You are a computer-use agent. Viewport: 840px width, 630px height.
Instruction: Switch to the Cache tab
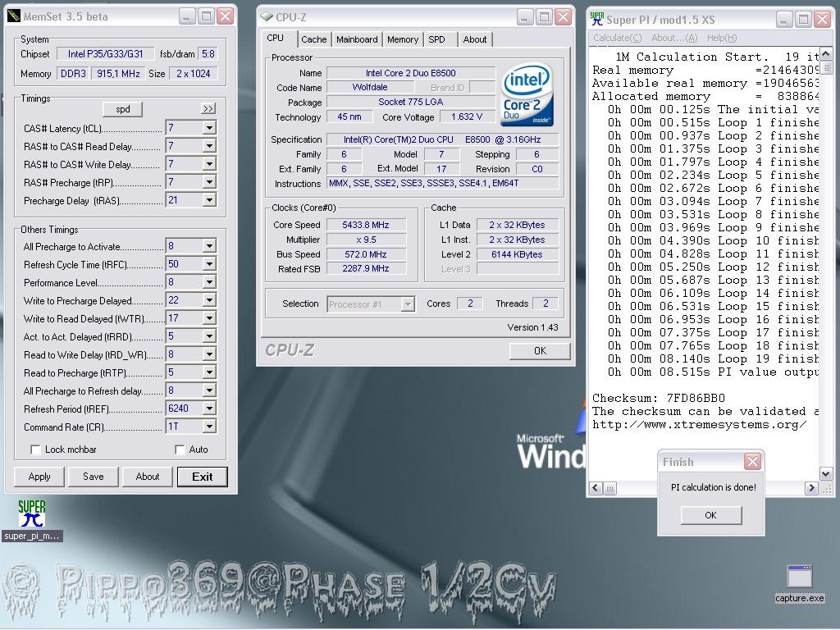pos(314,39)
